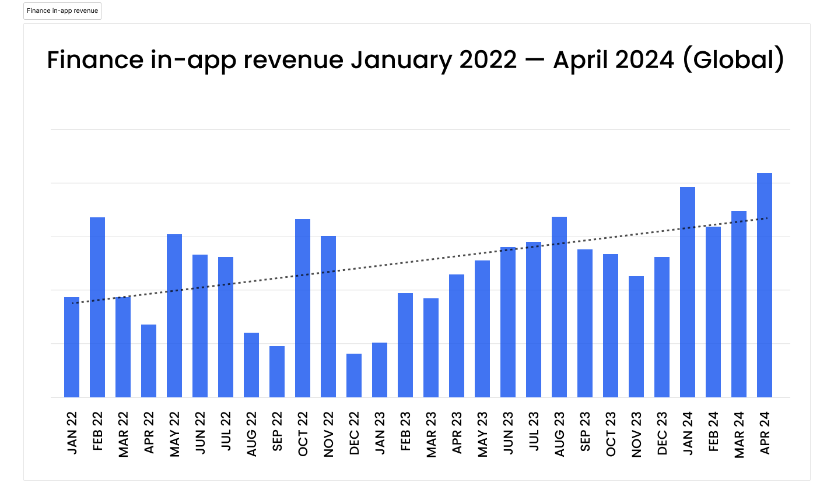Click the Finance in-app revenue tab
This screenshot has width=834, height=504.
pos(62,10)
